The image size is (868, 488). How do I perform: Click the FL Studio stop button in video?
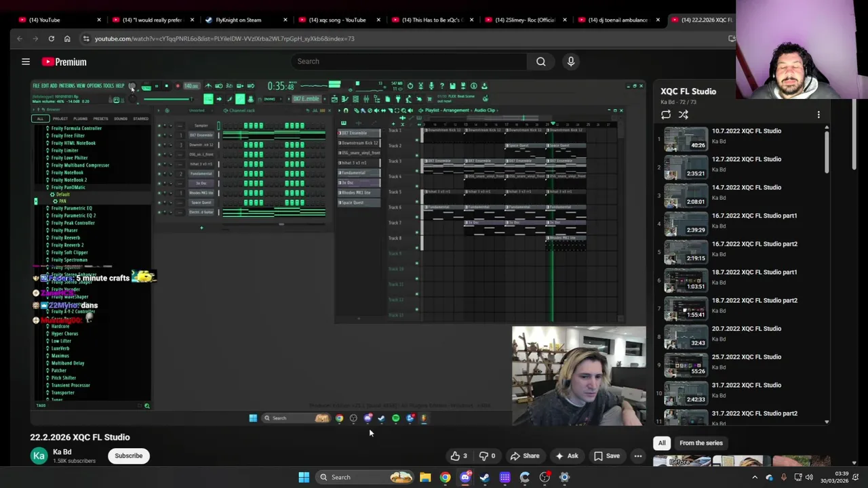click(x=167, y=86)
